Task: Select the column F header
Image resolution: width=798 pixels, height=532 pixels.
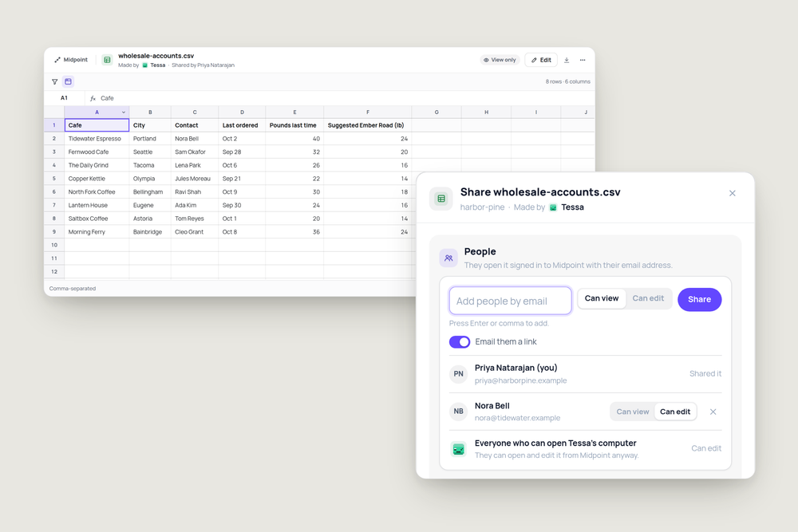Action: pos(367,112)
